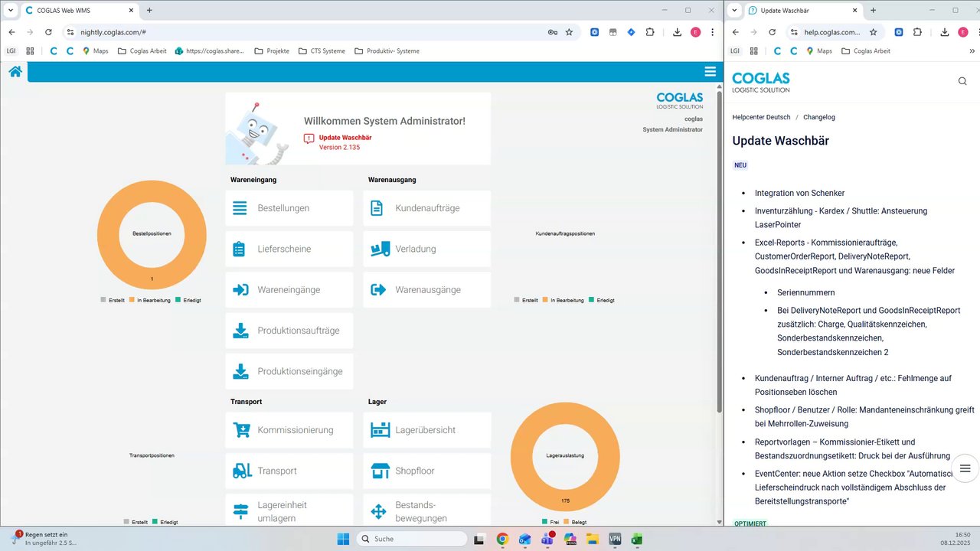Click COGLAS Logistic Solution logo in Helpcenter

click(760, 82)
